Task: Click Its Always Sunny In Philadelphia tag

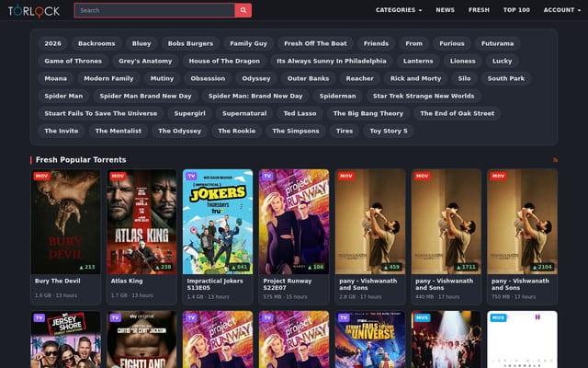Action: 332,61
